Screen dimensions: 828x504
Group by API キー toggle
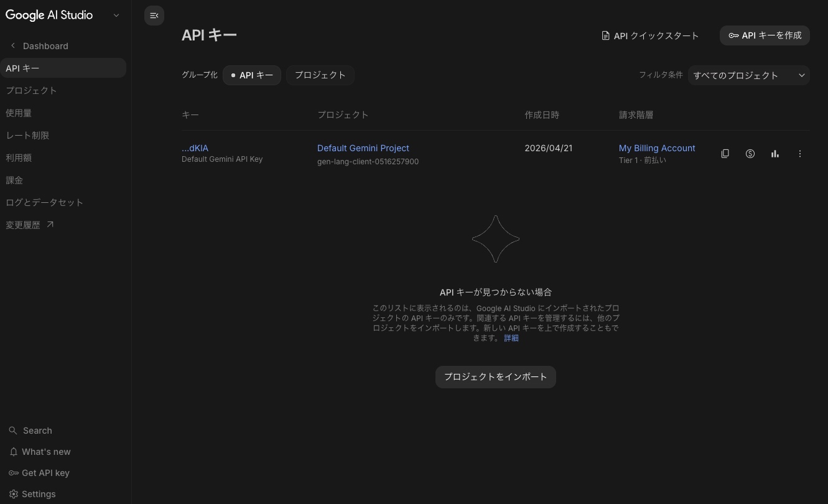pos(252,75)
